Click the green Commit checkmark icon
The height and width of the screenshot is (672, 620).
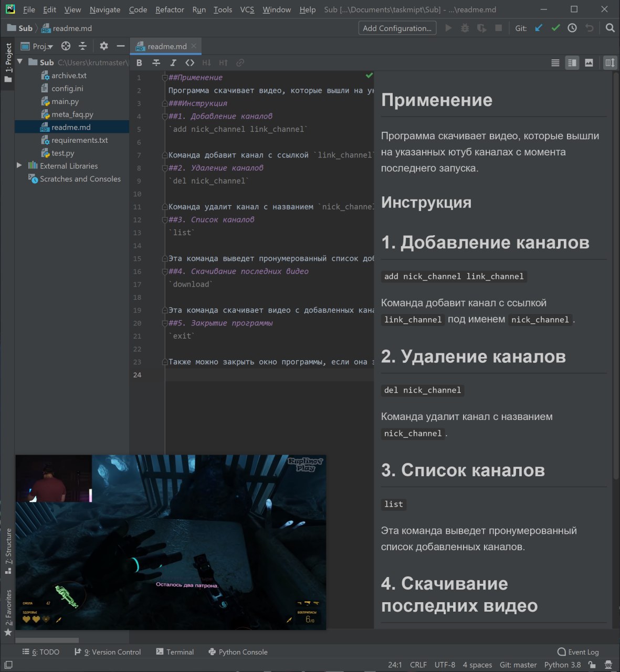tap(555, 28)
